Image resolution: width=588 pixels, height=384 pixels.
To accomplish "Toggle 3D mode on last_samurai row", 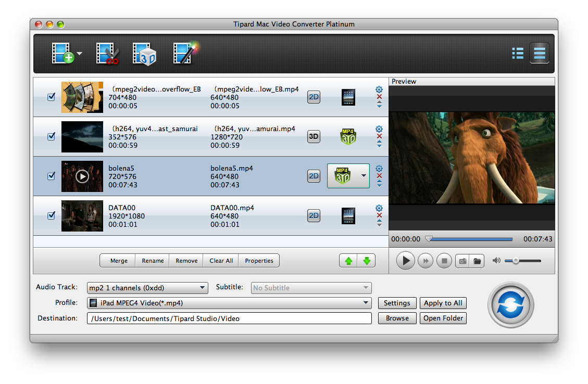I will 314,136.
